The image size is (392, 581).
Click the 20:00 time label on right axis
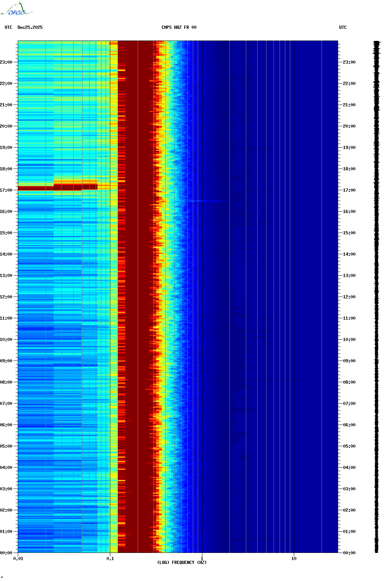click(x=349, y=126)
